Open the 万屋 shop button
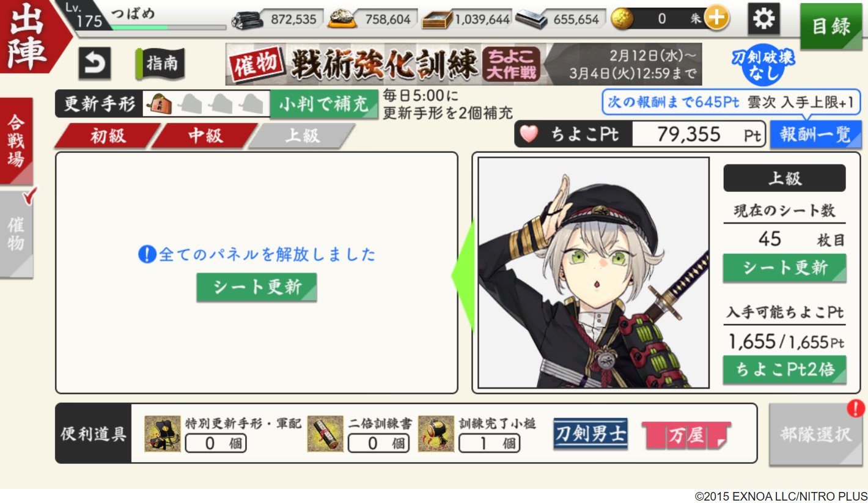This screenshot has width=868, height=503. point(686,435)
